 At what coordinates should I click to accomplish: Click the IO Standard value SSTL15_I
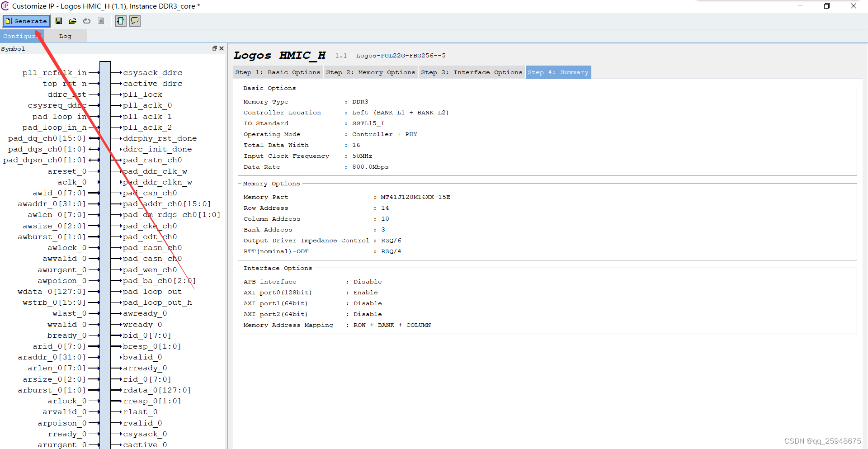coord(368,123)
